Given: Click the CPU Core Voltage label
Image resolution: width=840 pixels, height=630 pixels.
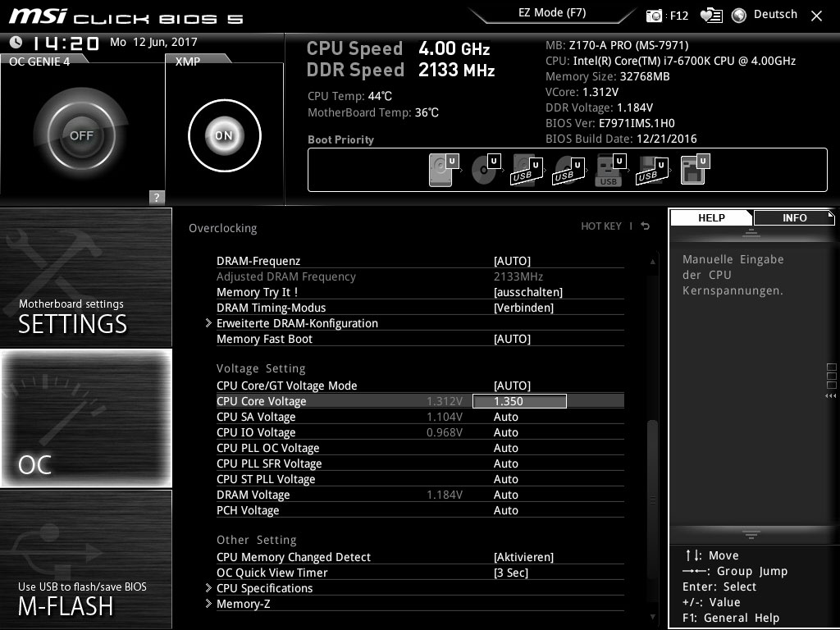Looking at the screenshot, I should click(x=261, y=400).
